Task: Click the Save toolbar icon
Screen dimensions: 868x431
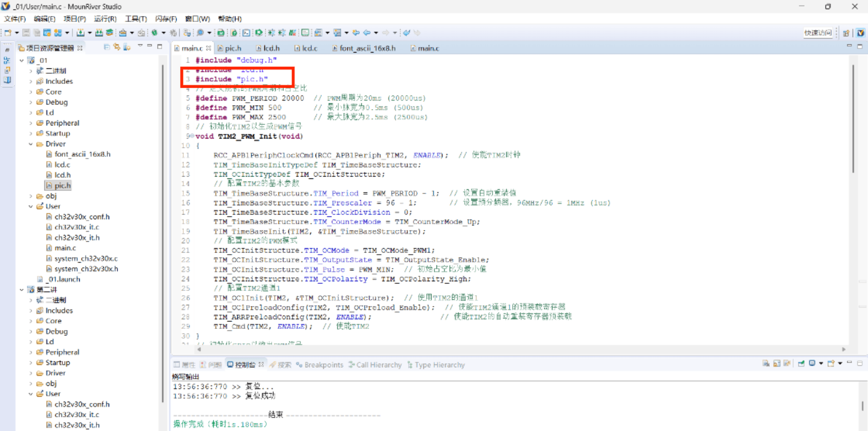Action: pos(26,33)
